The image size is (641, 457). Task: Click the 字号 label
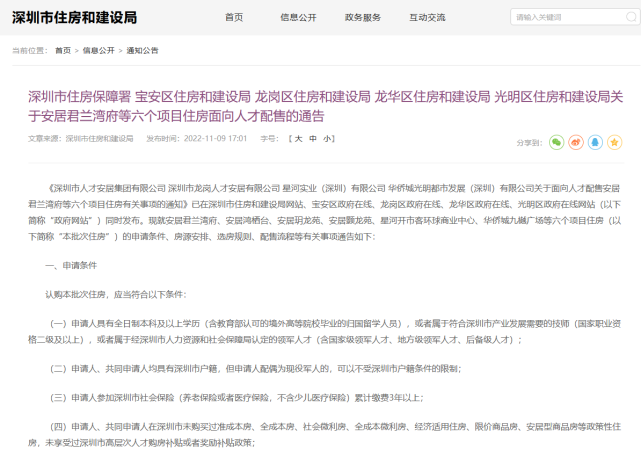pos(269,139)
